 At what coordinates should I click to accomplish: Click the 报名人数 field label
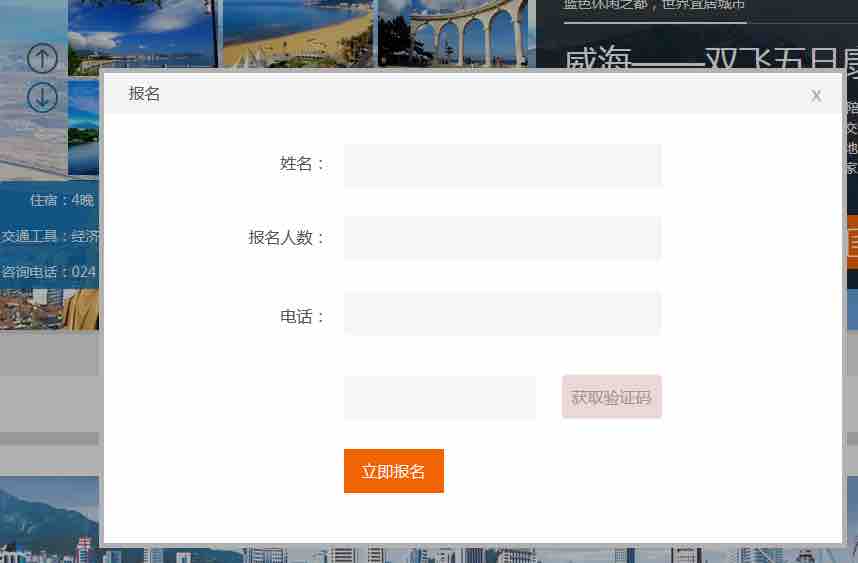[x=286, y=238]
